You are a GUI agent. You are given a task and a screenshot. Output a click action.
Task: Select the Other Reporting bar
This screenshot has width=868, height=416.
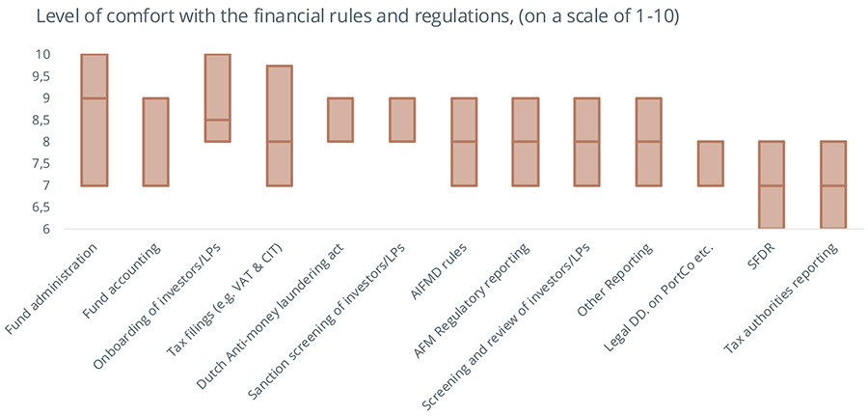point(649,141)
